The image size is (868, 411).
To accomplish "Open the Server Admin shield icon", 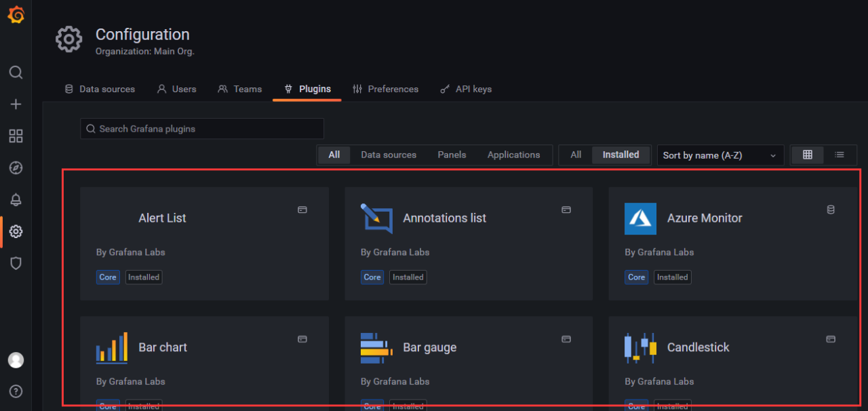I will click(x=16, y=263).
